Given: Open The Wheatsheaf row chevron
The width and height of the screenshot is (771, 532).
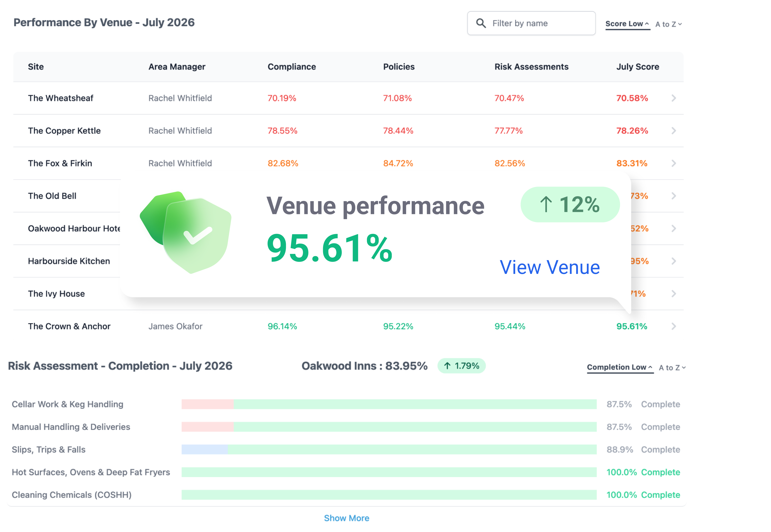Looking at the screenshot, I should point(673,98).
